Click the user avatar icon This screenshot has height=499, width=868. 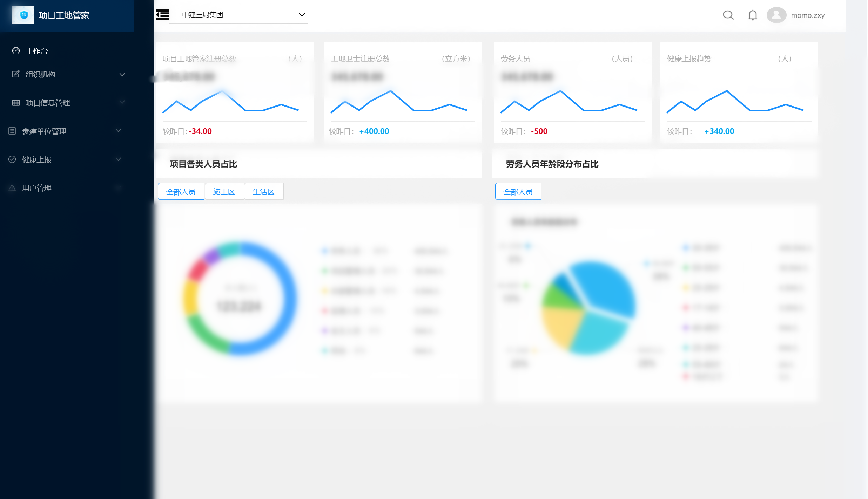click(x=776, y=15)
